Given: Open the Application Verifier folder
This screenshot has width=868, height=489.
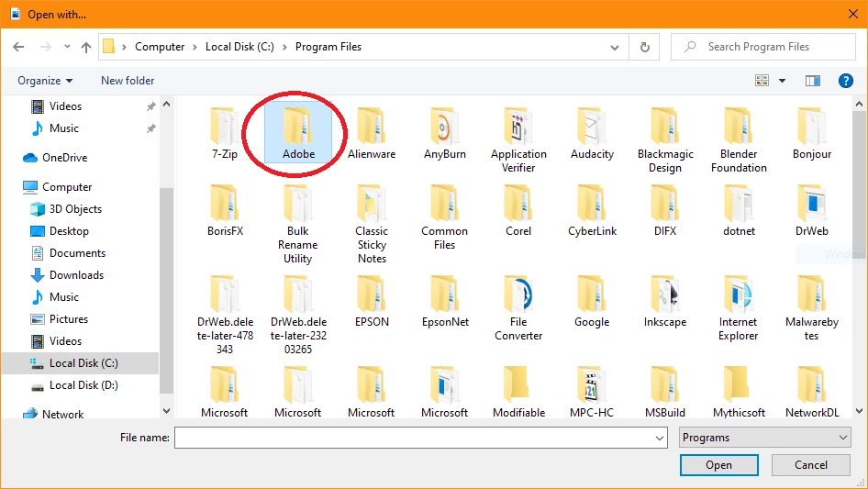Looking at the screenshot, I should [518, 140].
